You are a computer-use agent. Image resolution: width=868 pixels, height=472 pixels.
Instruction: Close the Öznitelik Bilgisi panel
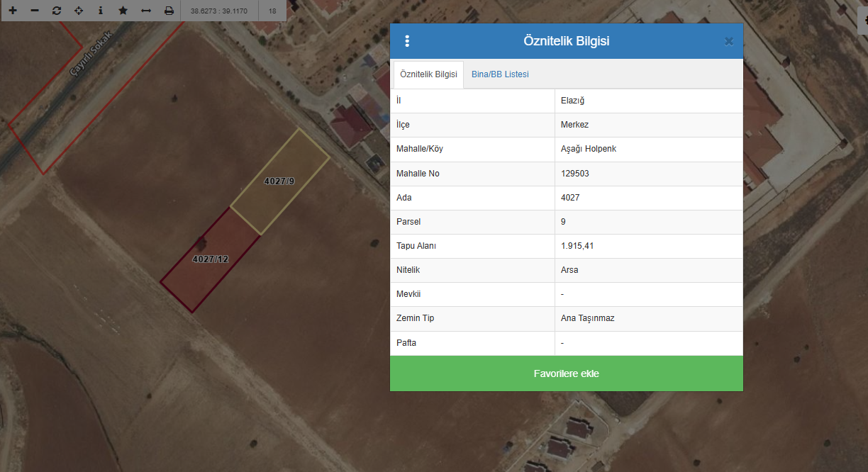tap(728, 41)
